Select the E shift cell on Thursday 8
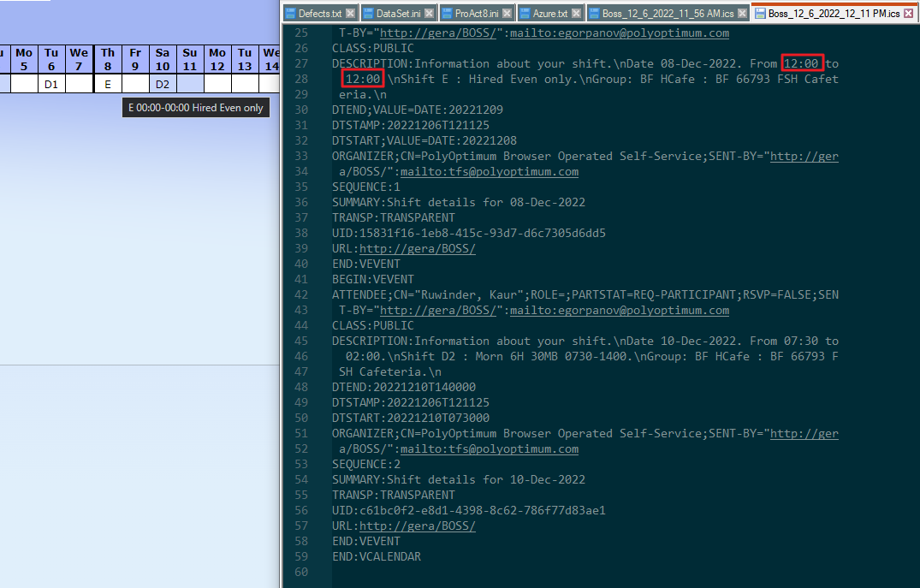The width and height of the screenshot is (920, 588). (x=108, y=84)
